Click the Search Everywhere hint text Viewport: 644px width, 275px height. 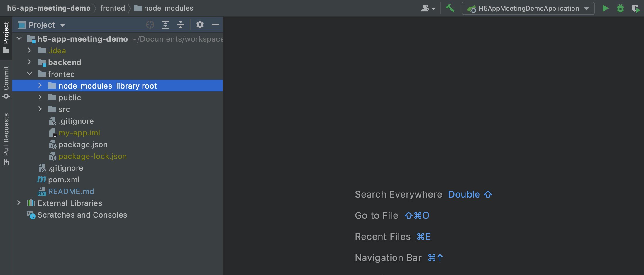coord(398,194)
